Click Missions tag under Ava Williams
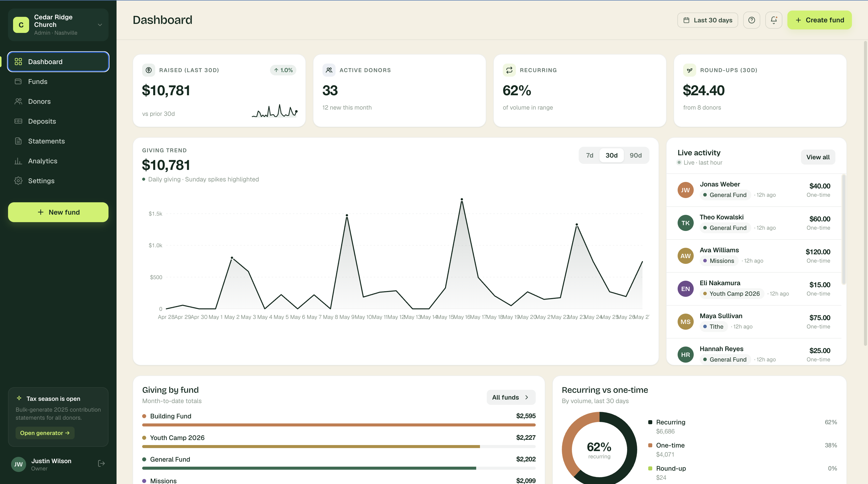The width and height of the screenshot is (868, 484). click(x=719, y=261)
